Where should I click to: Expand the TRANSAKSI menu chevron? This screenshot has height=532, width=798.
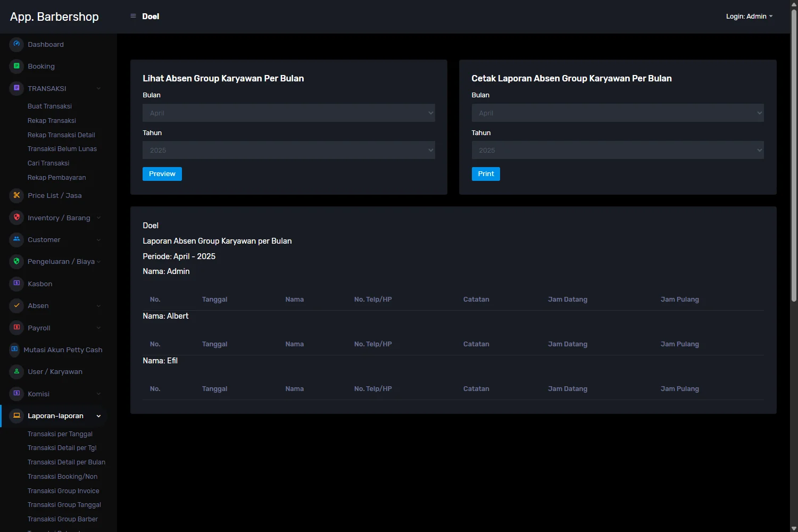pyautogui.click(x=98, y=88)
